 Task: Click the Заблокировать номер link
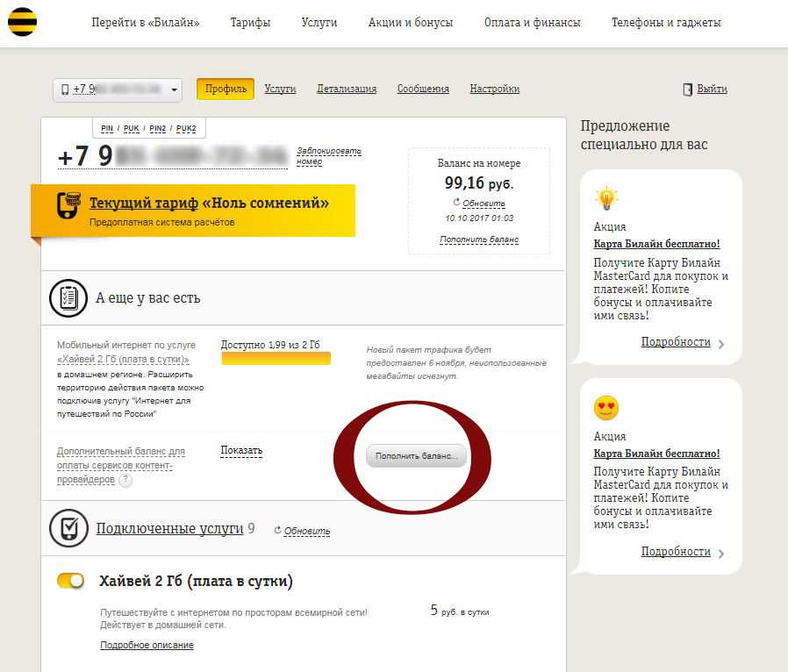[x=328, y=156]
